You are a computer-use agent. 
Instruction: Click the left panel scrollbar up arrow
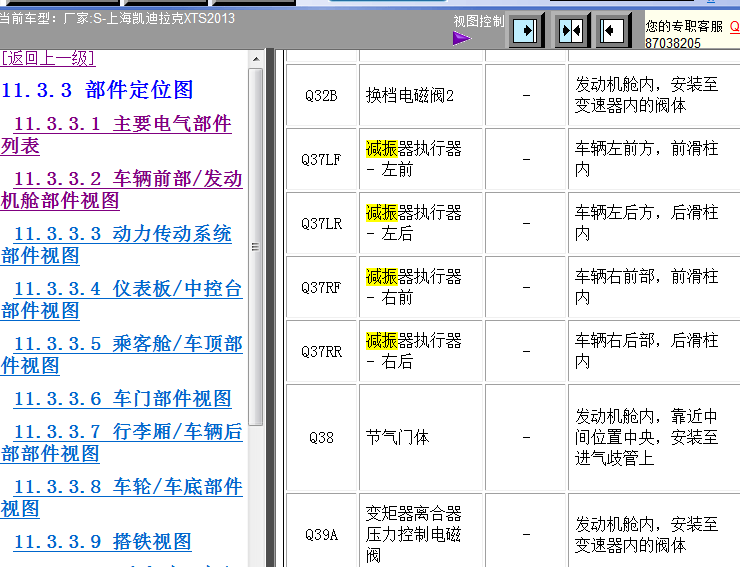[x=256, y=59]
